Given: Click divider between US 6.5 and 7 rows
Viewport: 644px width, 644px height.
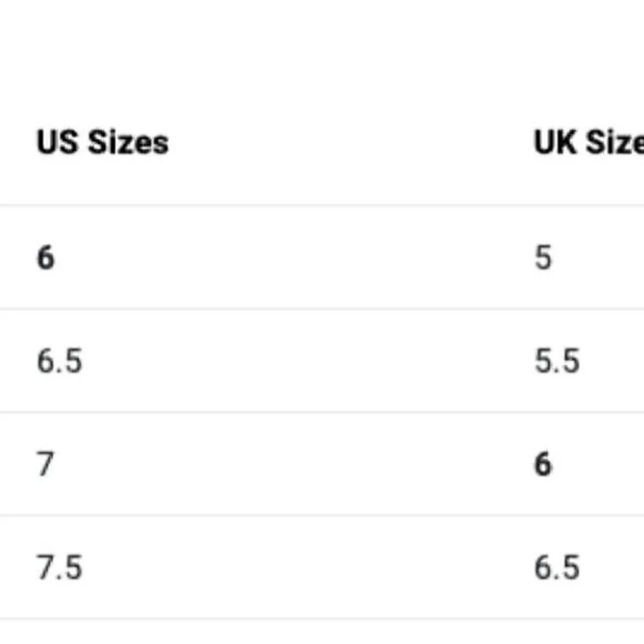Looking at the screenshot, I should tap(322, 412).
